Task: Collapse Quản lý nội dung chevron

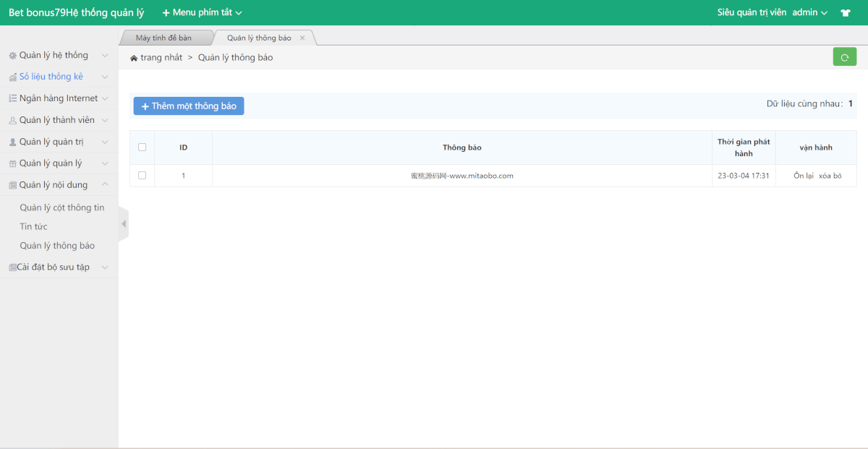Action: coord(105,184)
